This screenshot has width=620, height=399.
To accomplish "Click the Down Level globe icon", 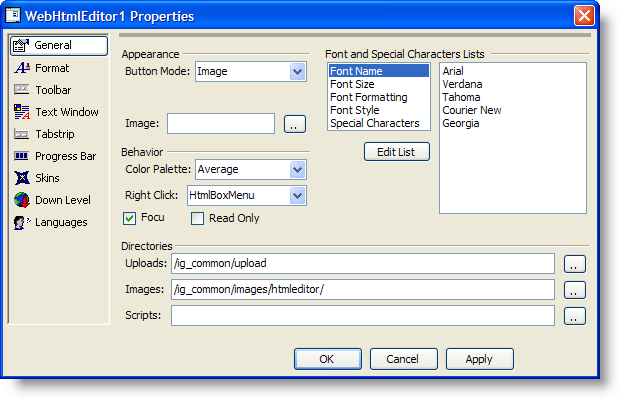I will tap(22, 200).
